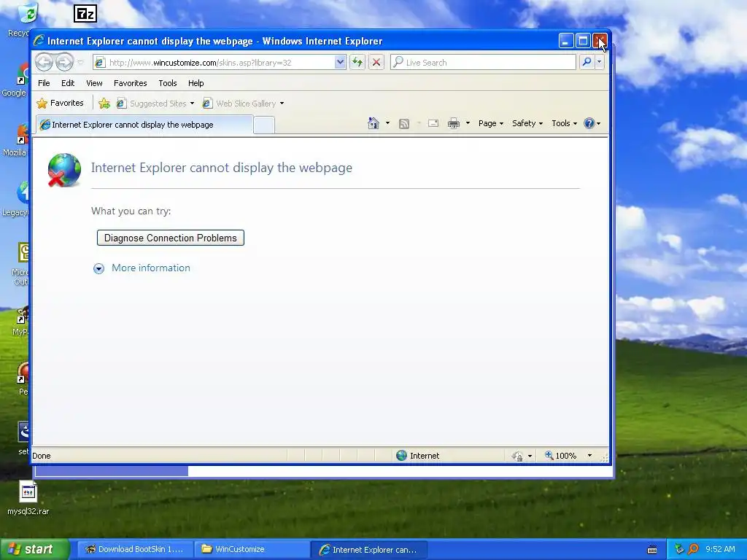The height and width of the screenshot is (560, 747).
Task: Open the Start menu
Action: point(35,550)
